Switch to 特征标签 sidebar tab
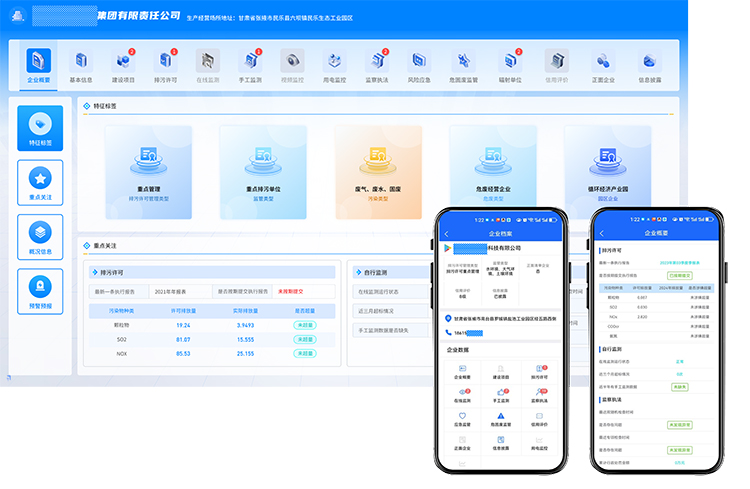The width and height of the screenshot is (750, 489). [x=40, y=128]
